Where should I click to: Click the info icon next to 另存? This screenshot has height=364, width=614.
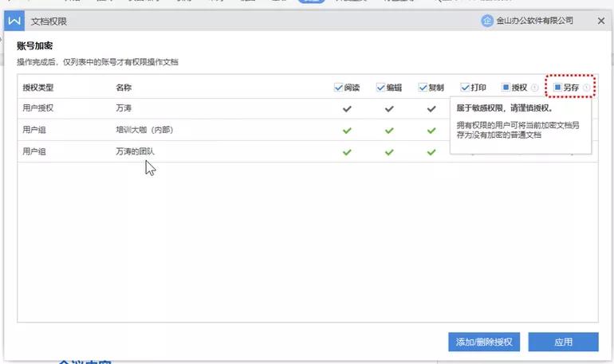coord(586,88)
